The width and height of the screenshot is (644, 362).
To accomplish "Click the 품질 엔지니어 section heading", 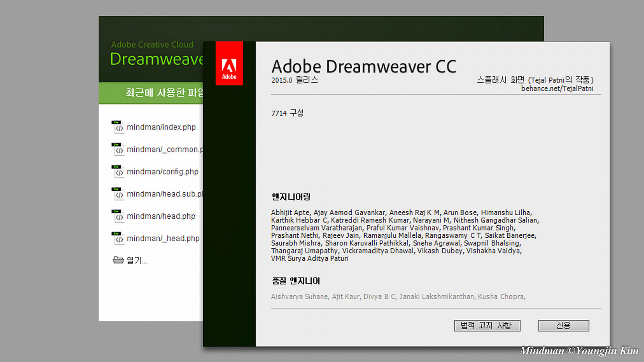I will (x=296, y=281).
